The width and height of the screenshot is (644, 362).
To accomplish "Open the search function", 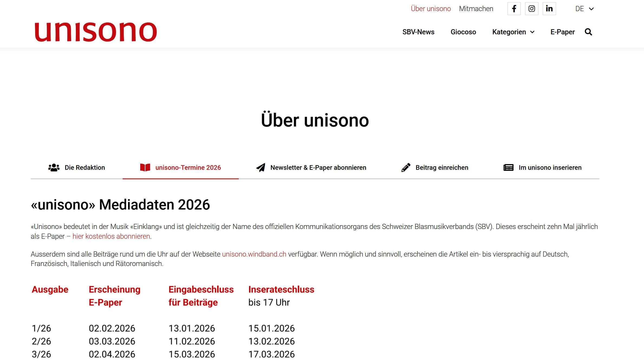I will pos(588,32).
